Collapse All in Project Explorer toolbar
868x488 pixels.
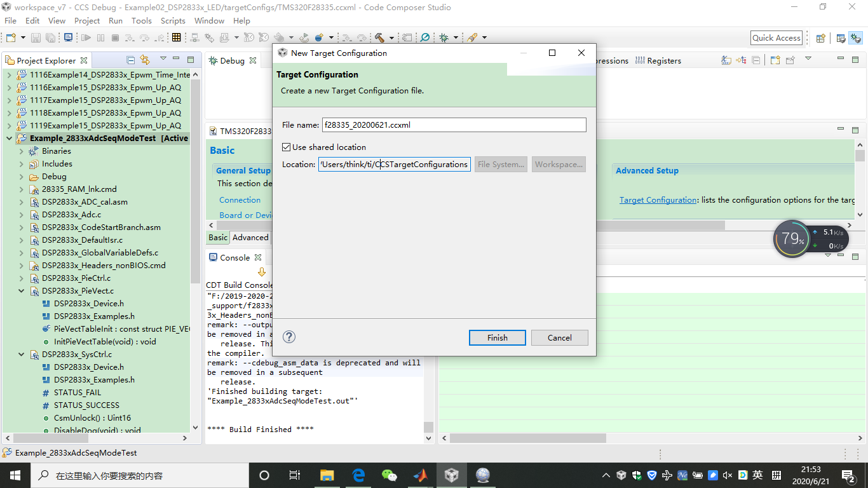(x=130, y=60)
